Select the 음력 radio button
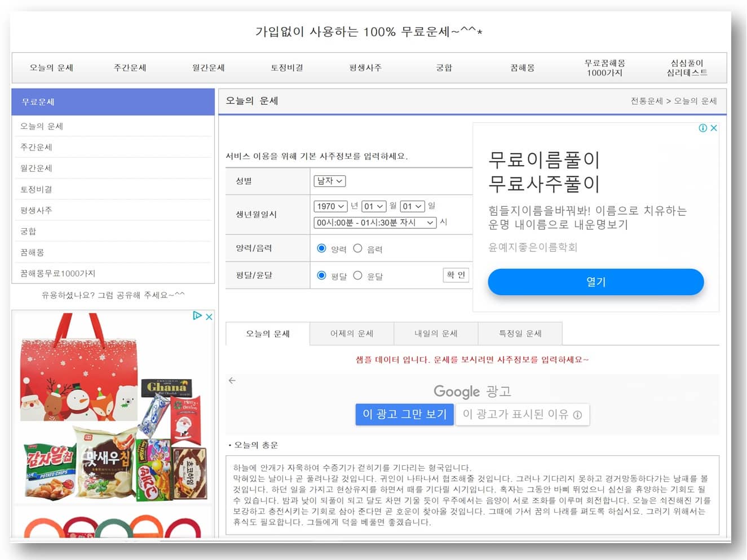Viewport: 747px width, 560px height. [359, 248]
